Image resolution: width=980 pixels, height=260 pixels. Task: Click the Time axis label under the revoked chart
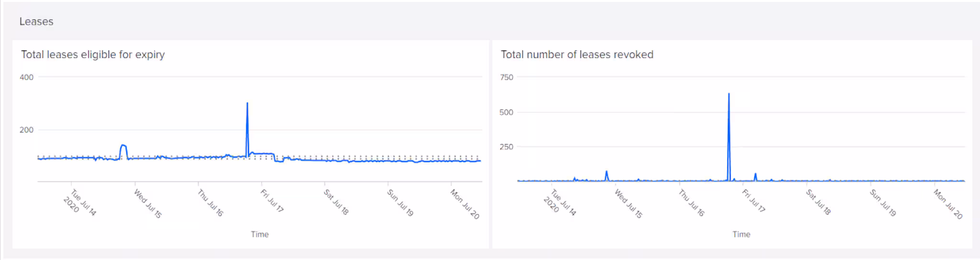coord(741,234)
